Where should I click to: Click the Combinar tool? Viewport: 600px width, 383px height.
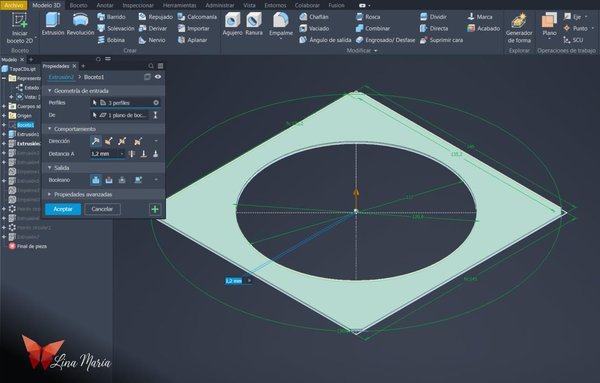click(373, 28)
